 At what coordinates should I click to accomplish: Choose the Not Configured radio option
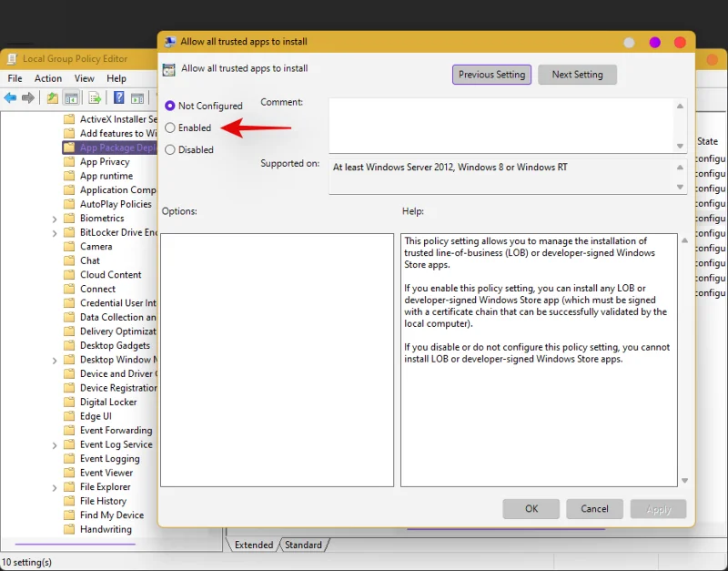pos(170,107)
